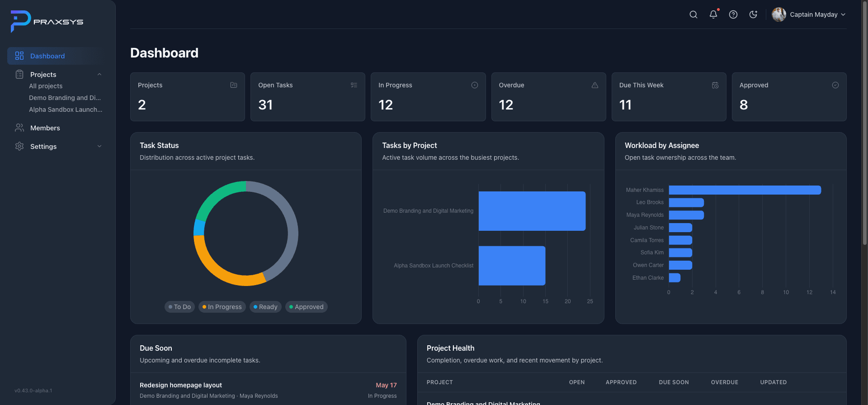Click the Members people icon
This screenshot has height=405, width=868.
pos(19,128)
